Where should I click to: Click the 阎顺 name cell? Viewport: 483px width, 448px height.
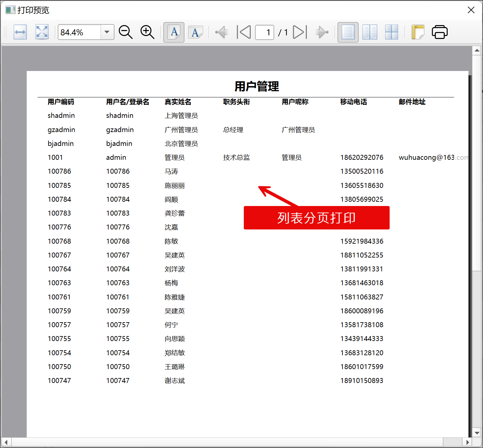click(x=171, y=199)
